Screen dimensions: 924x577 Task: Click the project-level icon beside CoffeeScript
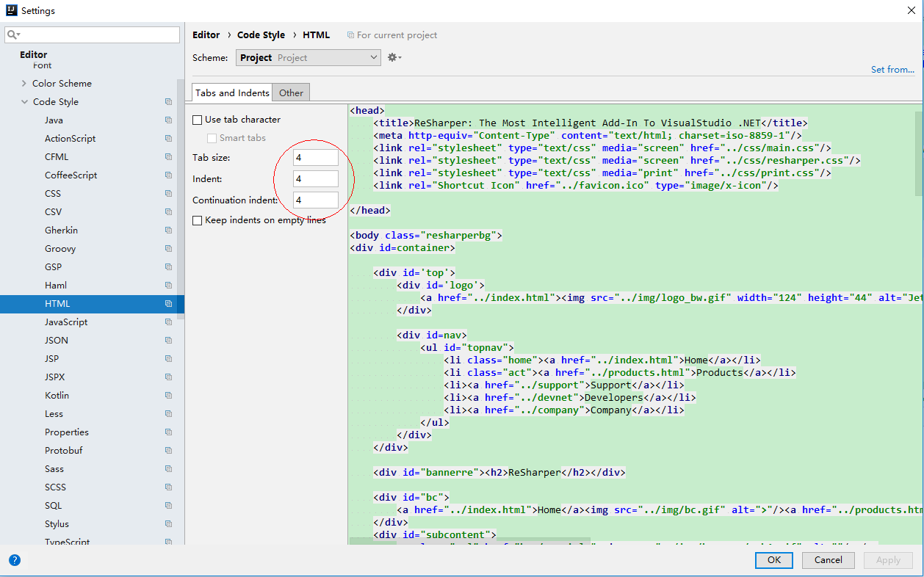(x=168, y=175)
